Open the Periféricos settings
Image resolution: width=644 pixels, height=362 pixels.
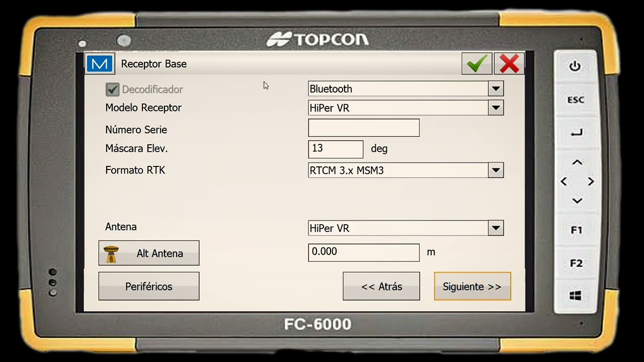coord(149,286)
